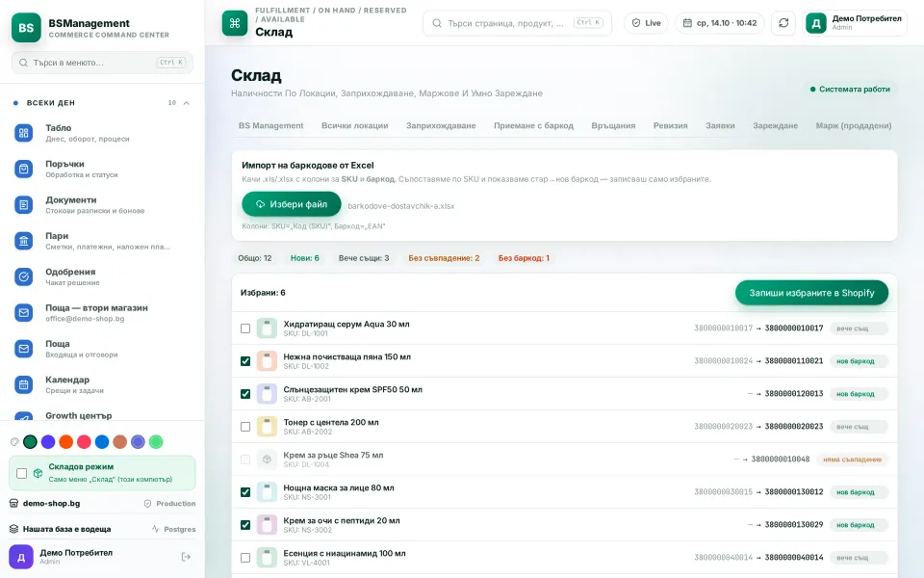Viewport: 924px width, 578px height.
Task: Click the product thumbnail for Тонер с центела
Action: click(x=267, y=427)
